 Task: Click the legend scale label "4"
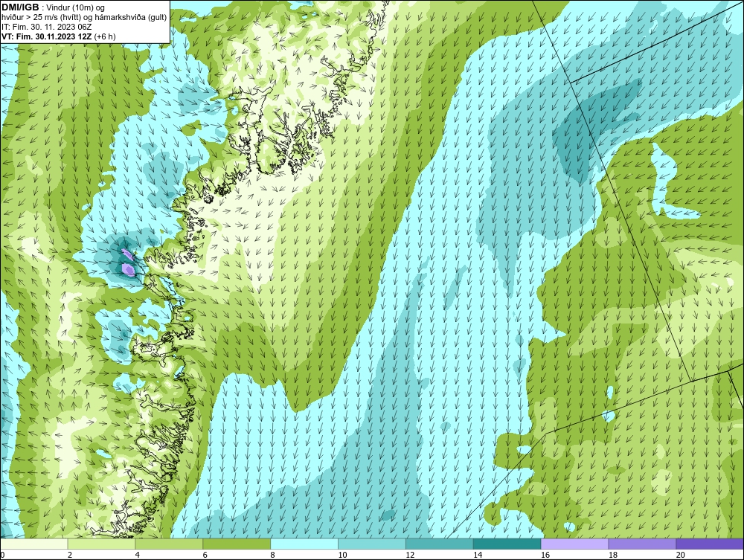click(x=138, y=555)
